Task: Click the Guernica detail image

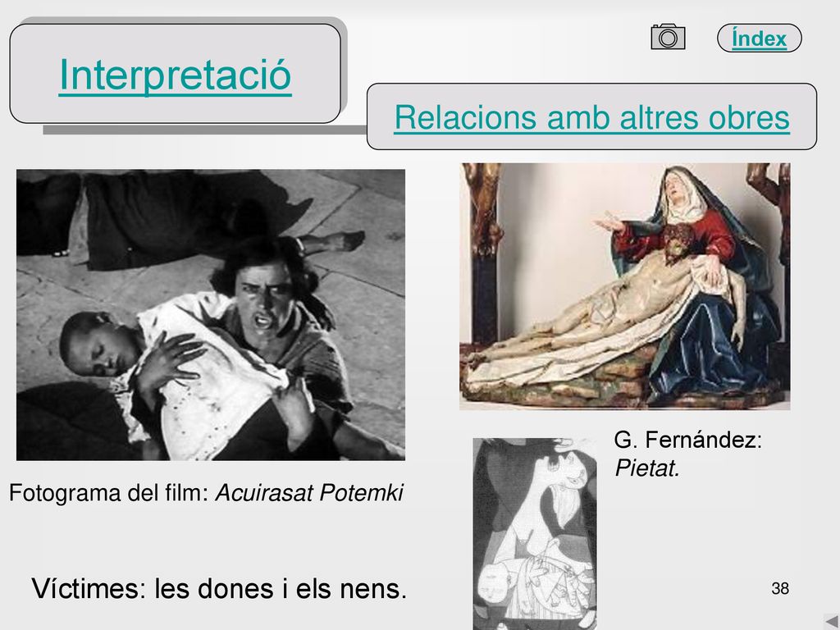Action: (x=535, y=533)
